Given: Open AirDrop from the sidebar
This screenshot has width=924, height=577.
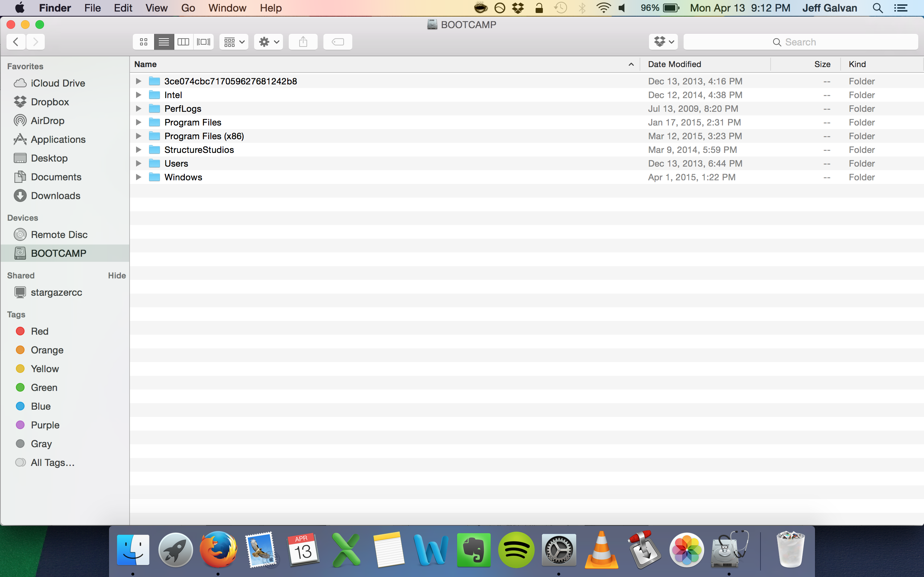Looking at the screenshot, I should [47, 120].
